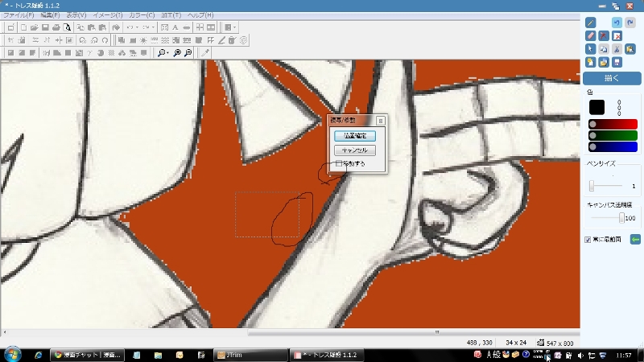
Task: Click the scissors cut icon in side panel
Action: coord(617,49)
